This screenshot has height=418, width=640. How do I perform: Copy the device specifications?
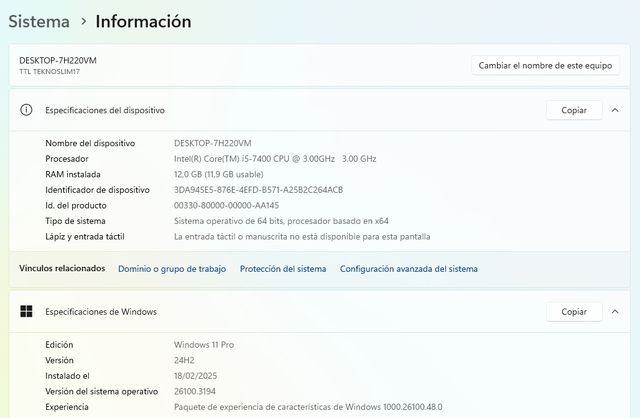[x=574, y=110]
